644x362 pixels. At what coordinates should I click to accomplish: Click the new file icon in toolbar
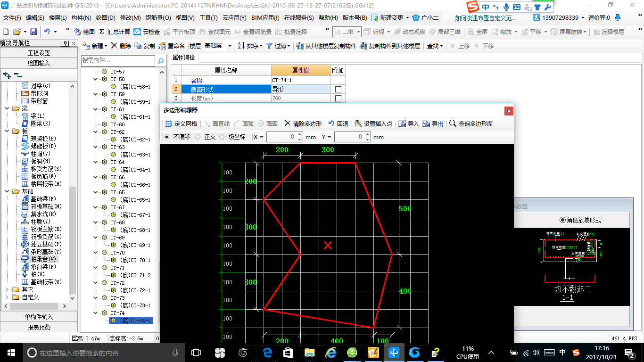(6, 32)
